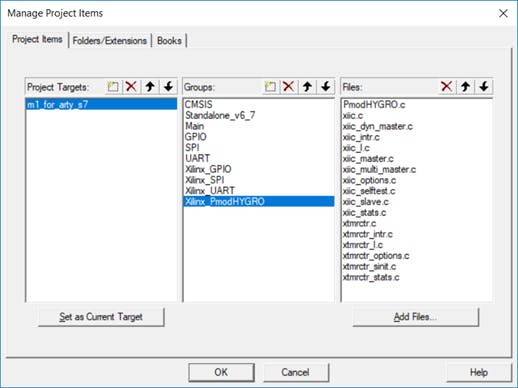
Task: Select the Xilinx_GPIO group
Action: click(x=259, y=169)
